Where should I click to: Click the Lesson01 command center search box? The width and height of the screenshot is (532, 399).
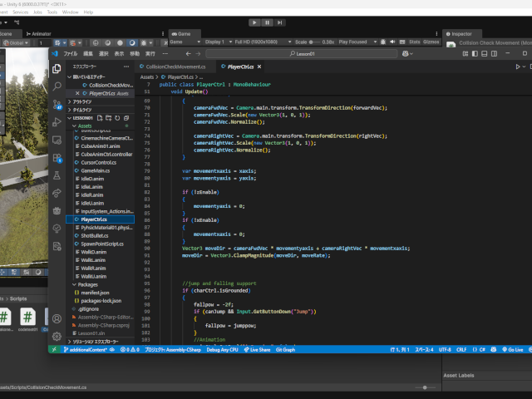coord(301,53)
